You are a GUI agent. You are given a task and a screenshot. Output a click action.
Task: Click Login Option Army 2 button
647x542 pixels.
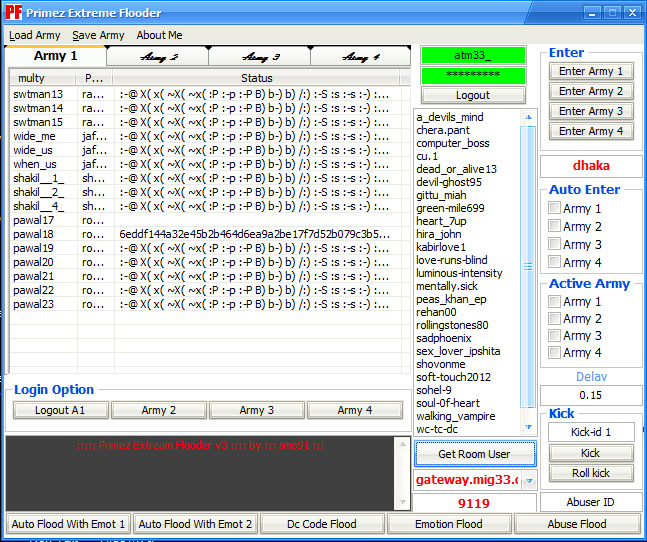pyautogui.click(x=158, y=410)
